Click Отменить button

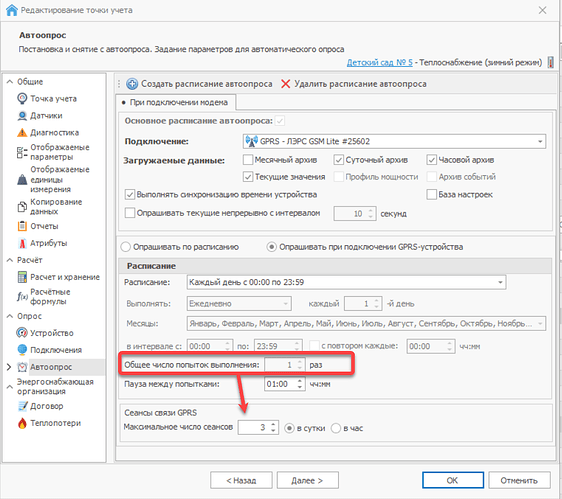coord(519,480)
